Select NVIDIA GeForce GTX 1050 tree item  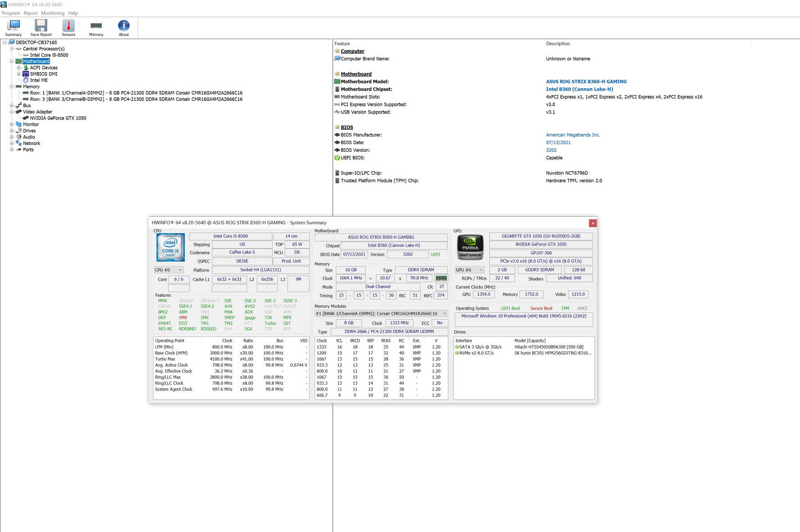click(58, 118)
